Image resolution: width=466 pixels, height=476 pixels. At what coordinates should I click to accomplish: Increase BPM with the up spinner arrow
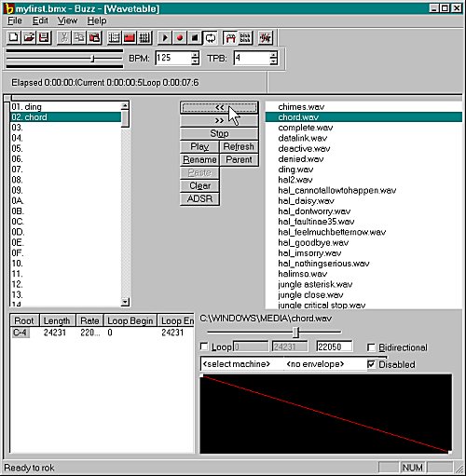pyautogui.click(x=195, y=55)
